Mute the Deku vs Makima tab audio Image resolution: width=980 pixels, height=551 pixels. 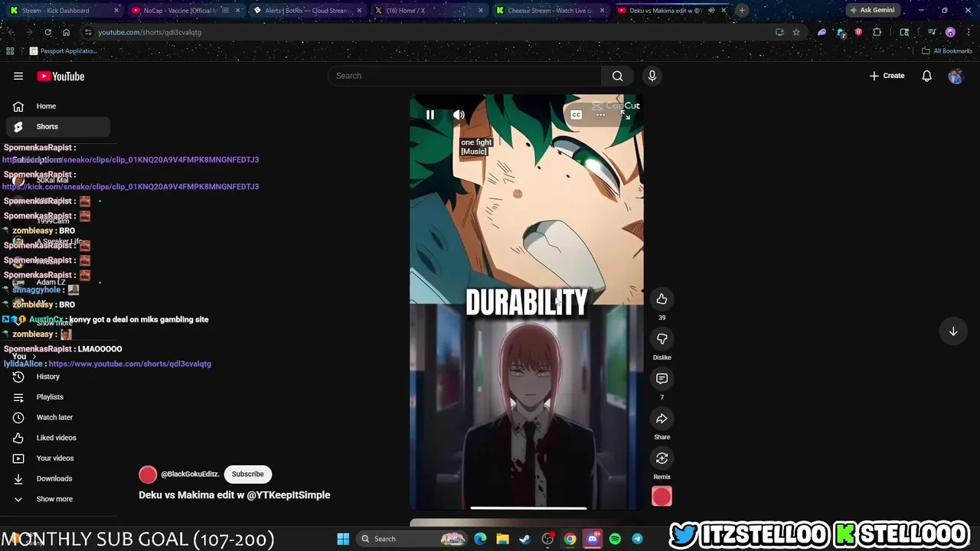point(711,11)
